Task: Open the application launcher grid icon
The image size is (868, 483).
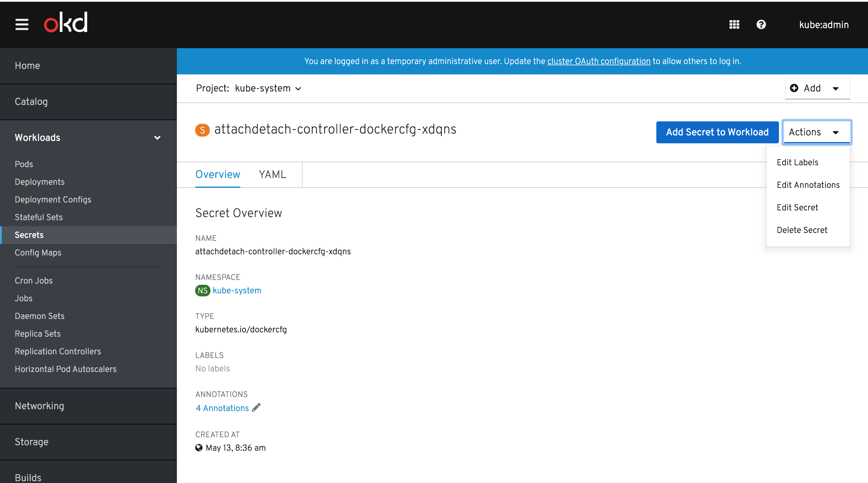Action: [x=734, y=25]
